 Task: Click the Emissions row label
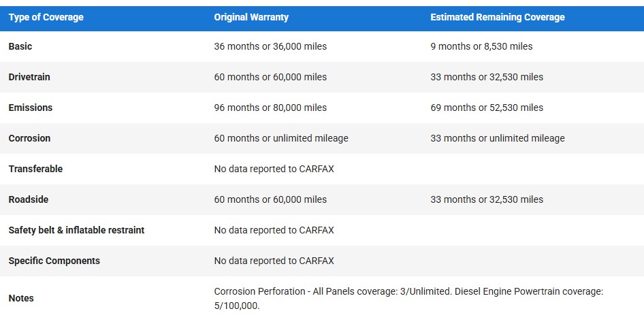coord(31,108)
